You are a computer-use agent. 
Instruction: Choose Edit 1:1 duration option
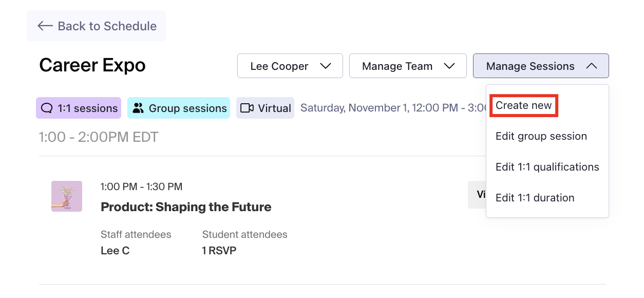(535, 198)
